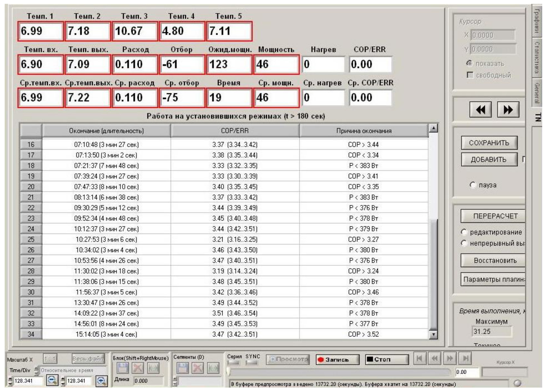Start recording with Запись button
The width and height of the screenshot is (547, 392).
tap(337, 360)
